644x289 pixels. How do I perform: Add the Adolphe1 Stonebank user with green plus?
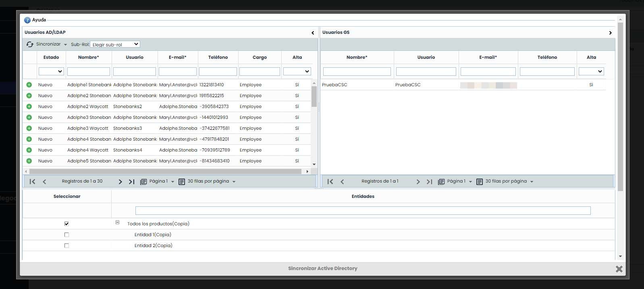pyautogui.click(x=29, y=85)
